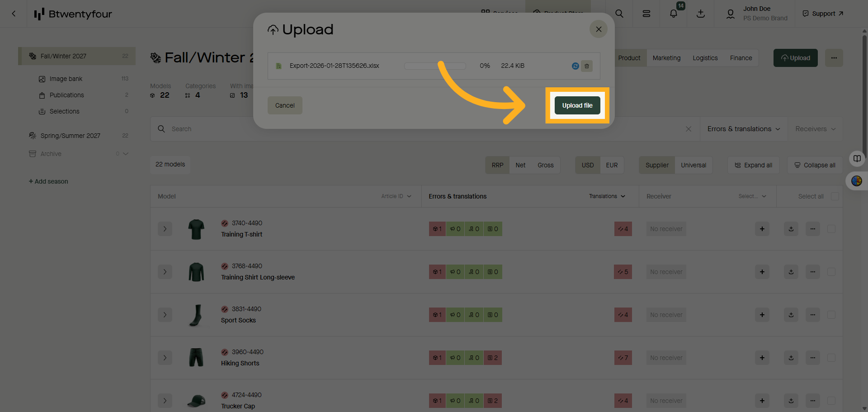Screen dimensions: 868x412
Task: Open the more options ellipsis next to Upload
Action: coord(834,58)
